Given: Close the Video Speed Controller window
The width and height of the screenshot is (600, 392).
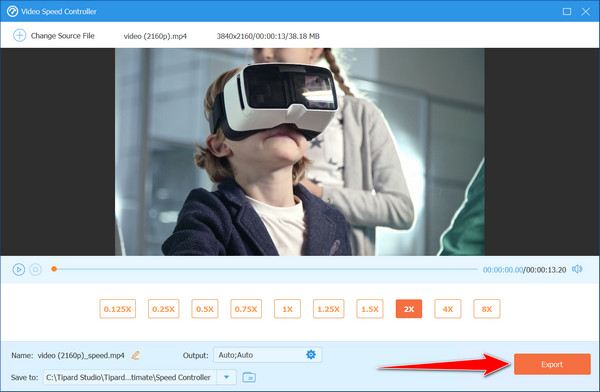Looking at the screenshot, I should coord(585,11).
